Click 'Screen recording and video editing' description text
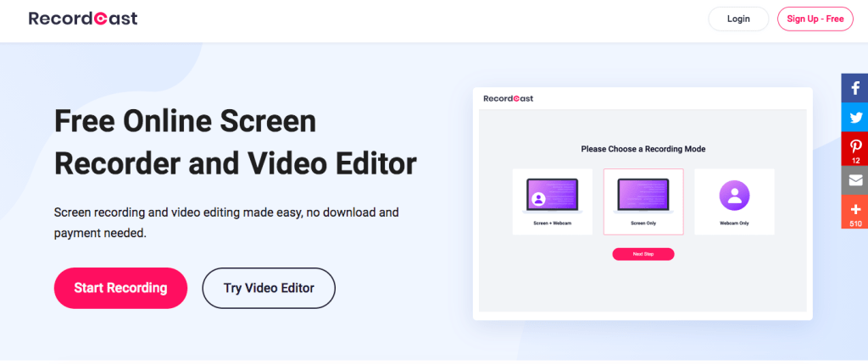The width and height of the screenshot is (868, 364). [x=226, y=223]
